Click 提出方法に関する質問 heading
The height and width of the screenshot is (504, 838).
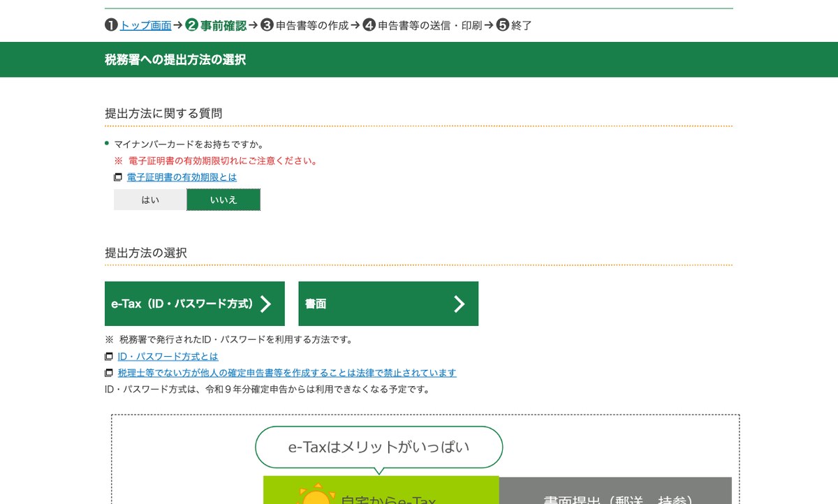pyautogui.click(x=163, y=113)
